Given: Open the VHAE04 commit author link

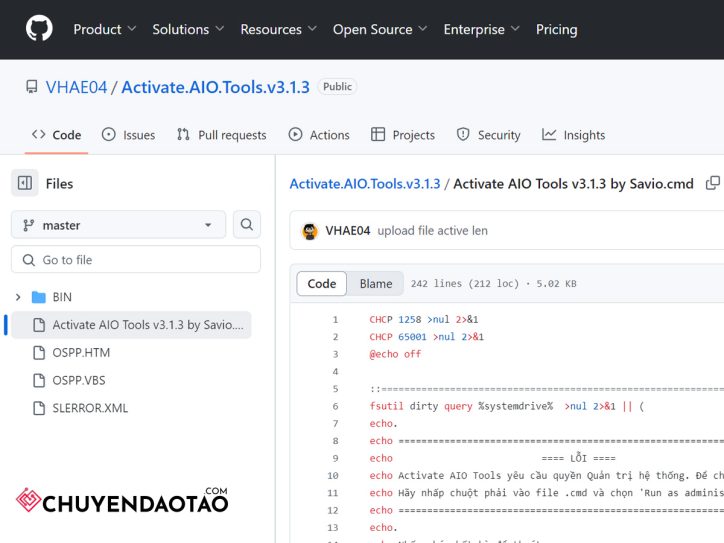Looking at the screenshot, I should [x=348, y=231].
